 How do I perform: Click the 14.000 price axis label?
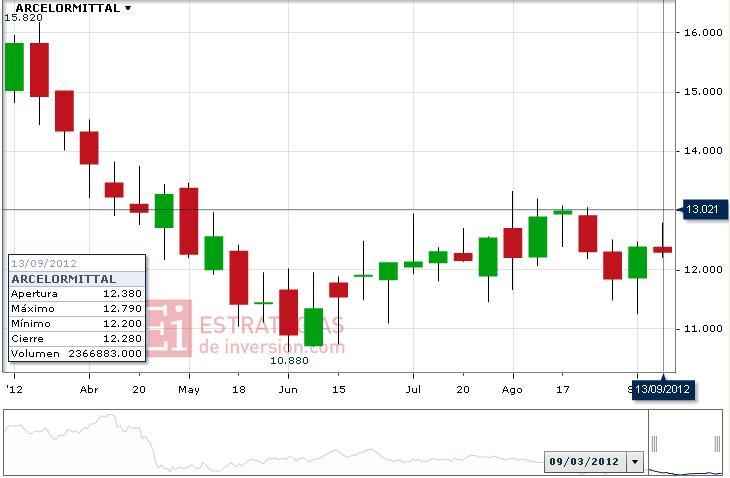point(703,151)
